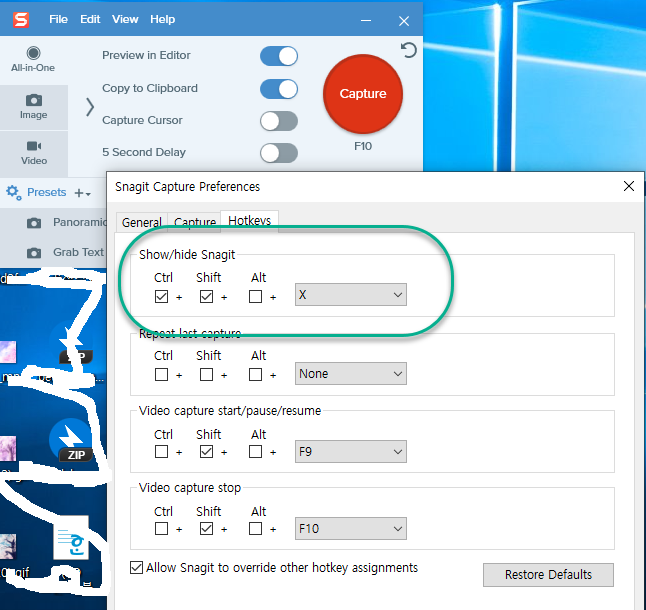Click Restore Defaults button
This screenshot has height=610, width=646.
coord(548,575)
